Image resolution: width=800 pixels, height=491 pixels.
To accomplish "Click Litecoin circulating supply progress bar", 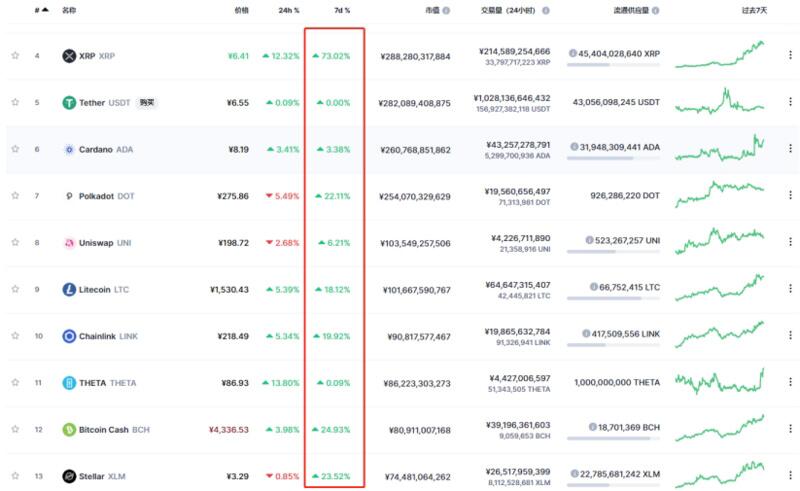I will 613,298.
